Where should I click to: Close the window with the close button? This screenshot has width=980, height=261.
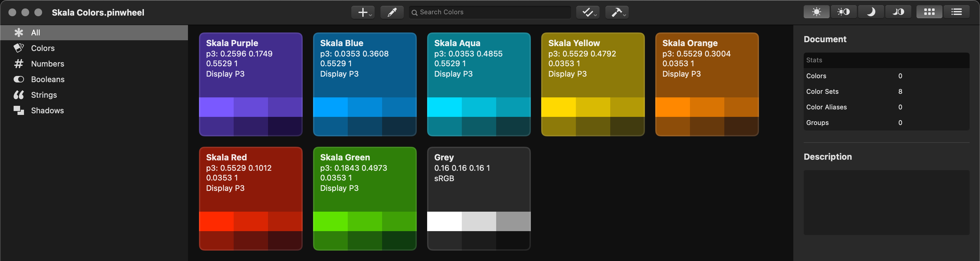(12, 12)
